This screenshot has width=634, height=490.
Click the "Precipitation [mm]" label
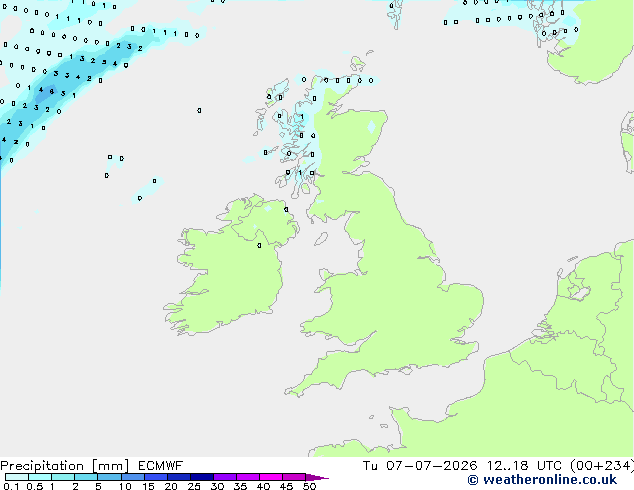pyautogui.click(x=65, y=466)
